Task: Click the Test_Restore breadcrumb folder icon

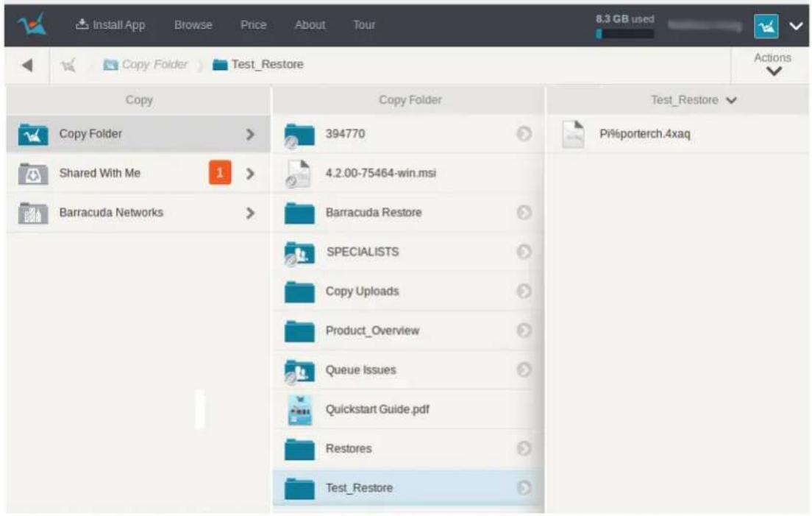Action: click(220, 65)
